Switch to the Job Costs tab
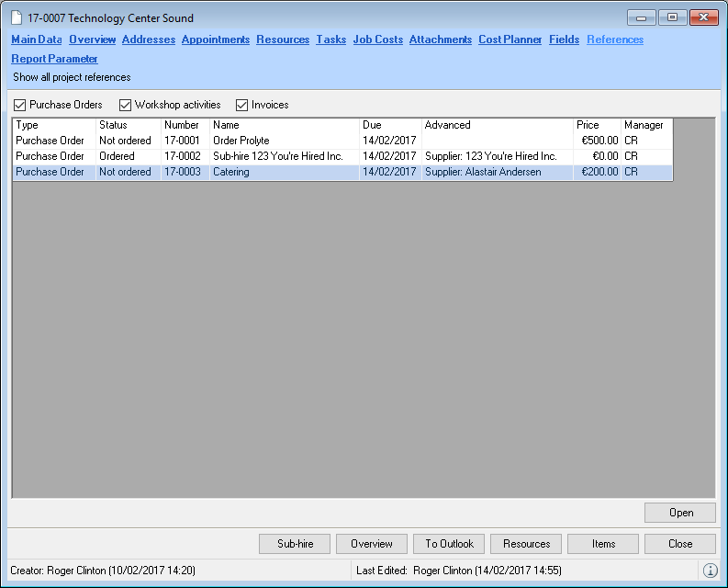The height and width of the screenshot is (588, 728). [x=377, y=40]
